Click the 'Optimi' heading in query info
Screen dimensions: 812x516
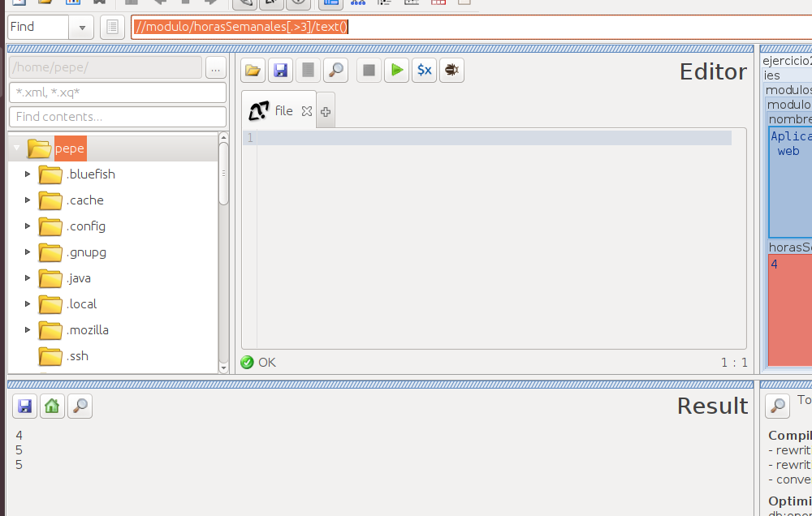(x=790, y=501)
